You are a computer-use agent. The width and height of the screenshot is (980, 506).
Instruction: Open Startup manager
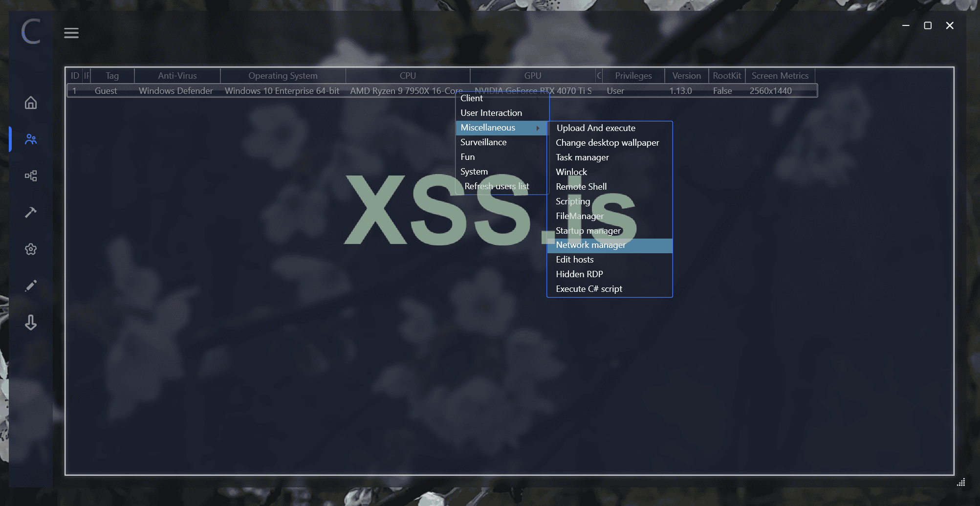tap(610, 231)
